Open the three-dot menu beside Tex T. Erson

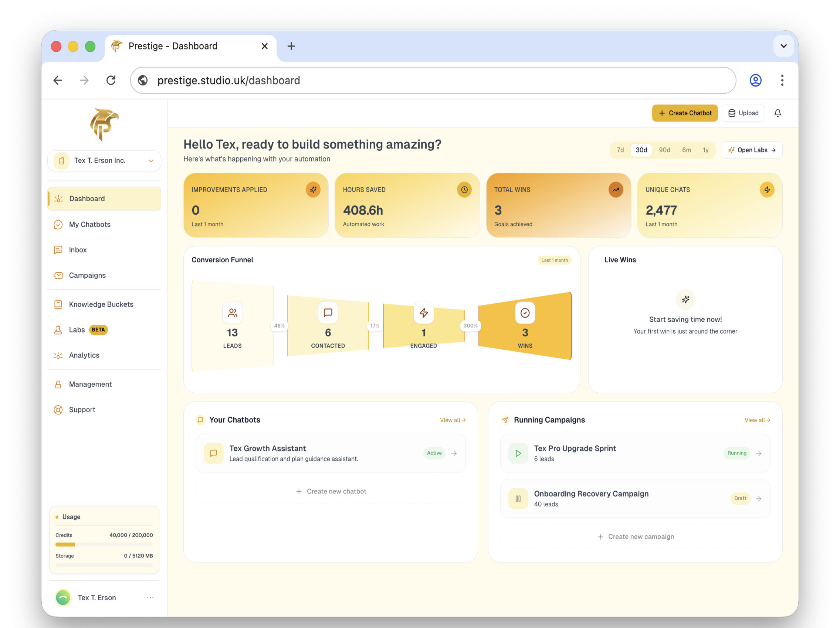(x=150, y=597)
